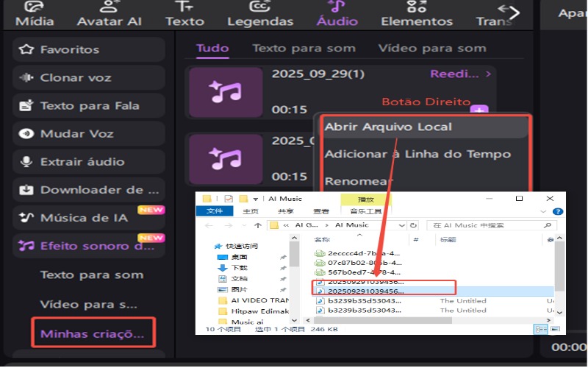Image resolution: width=588 pixels, height=368 pixels.
Task: Click the properties icon in Explorer title bar
Action: (229, 199)
